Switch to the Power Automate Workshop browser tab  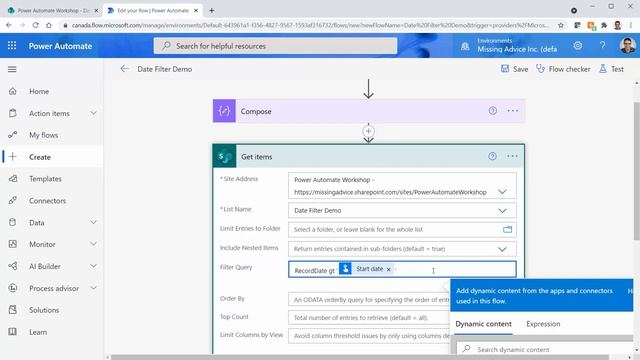click(x=52, y=11)
